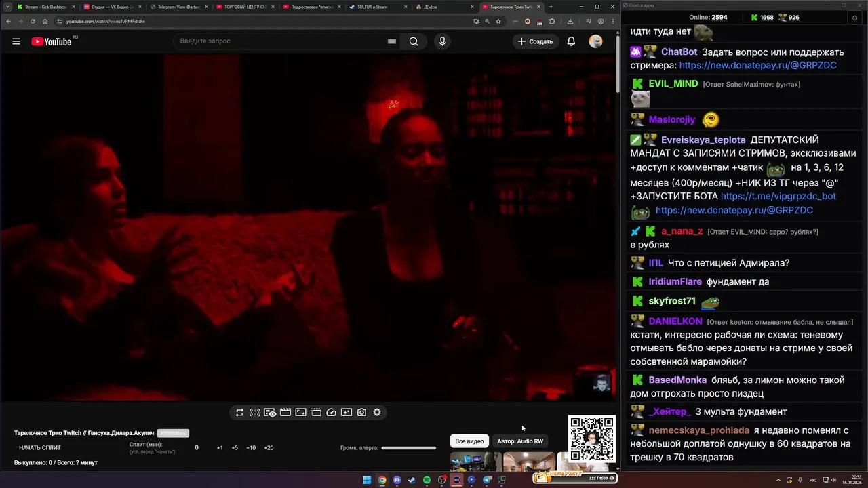The image size is (868, 488).
Task: Open Spotify from the taskbar
Action: click(427, 480)
